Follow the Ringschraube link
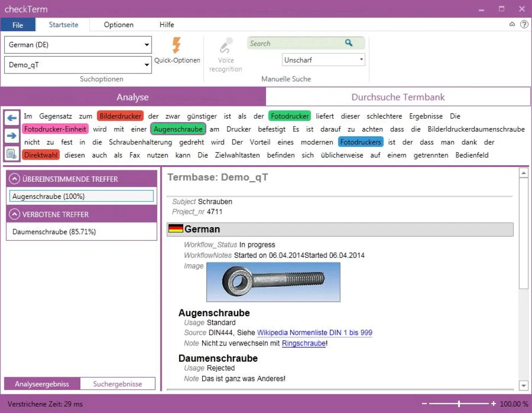This screenshot has width=532, height=413. click(304, 343)
